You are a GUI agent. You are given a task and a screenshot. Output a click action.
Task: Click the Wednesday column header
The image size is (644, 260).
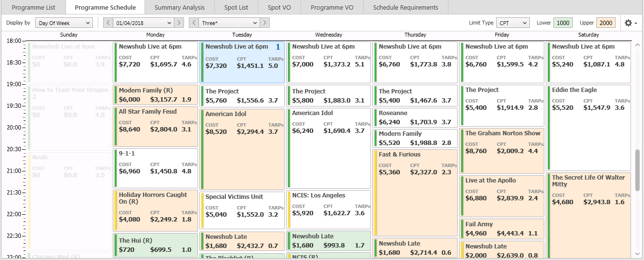tap(329, 35)
